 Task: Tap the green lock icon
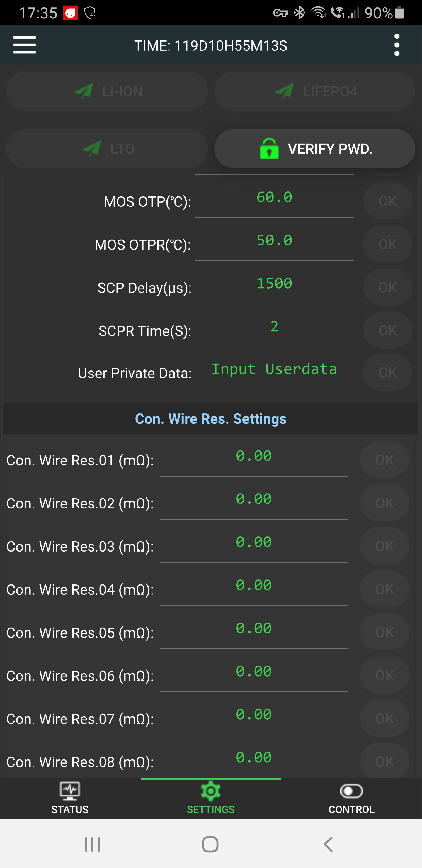coord(269,149)
